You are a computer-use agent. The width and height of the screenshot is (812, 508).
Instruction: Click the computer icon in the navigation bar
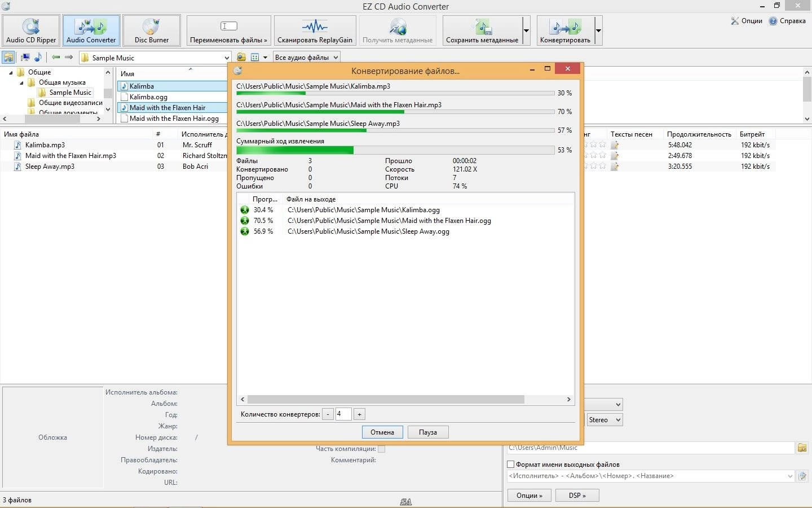25,57
